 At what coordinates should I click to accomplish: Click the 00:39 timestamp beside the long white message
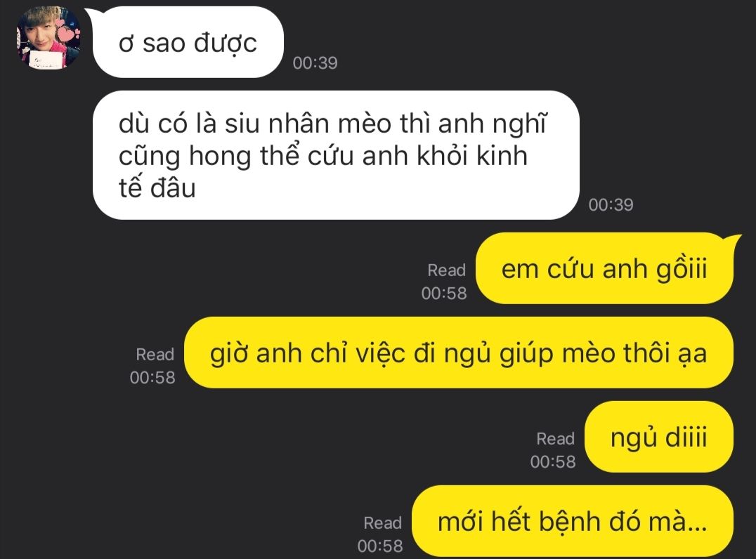click(611, 205)
